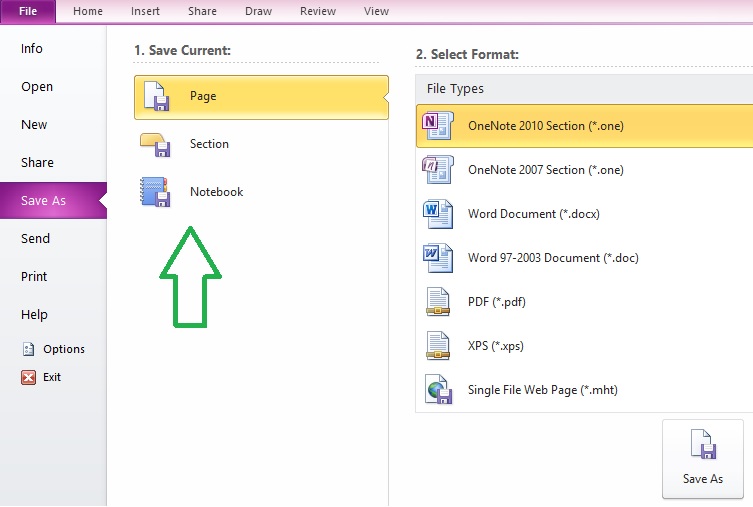
Task: Click the Word 97-2003 Document icon
Action: 438,258
